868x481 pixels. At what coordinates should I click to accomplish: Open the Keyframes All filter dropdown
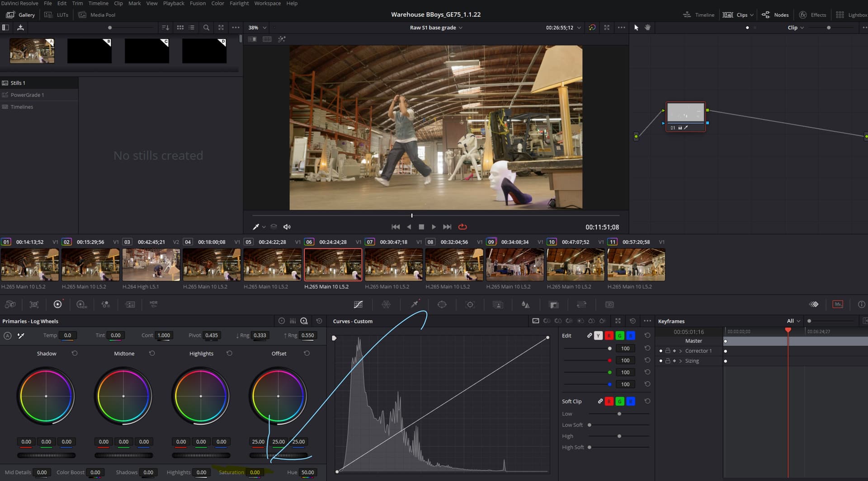793,321
